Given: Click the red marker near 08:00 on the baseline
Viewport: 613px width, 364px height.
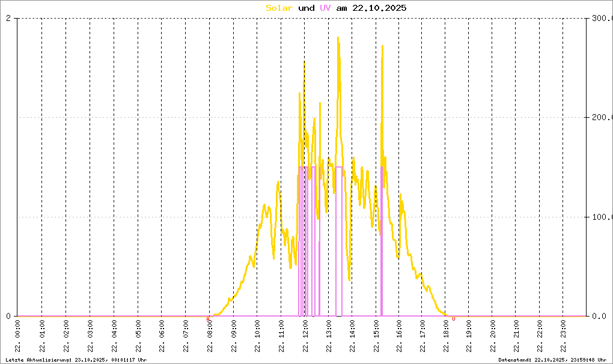Looking at the screenshot, I should 208,319.
